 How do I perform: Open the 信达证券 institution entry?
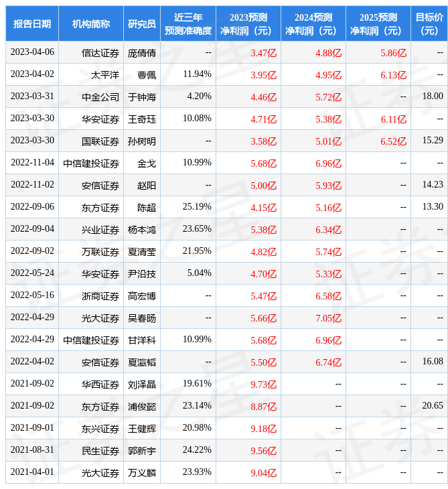tap(100, 52)
